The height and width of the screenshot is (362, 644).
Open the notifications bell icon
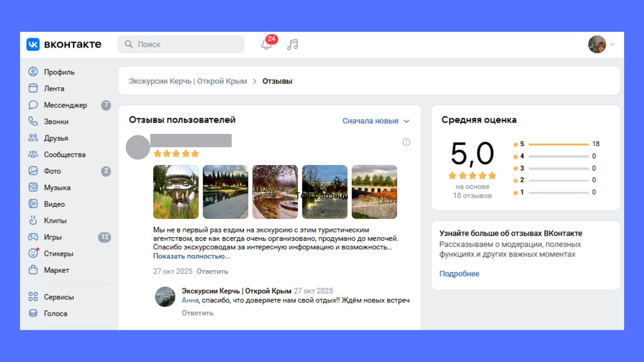pyautogui.click(x=266, y=45)
